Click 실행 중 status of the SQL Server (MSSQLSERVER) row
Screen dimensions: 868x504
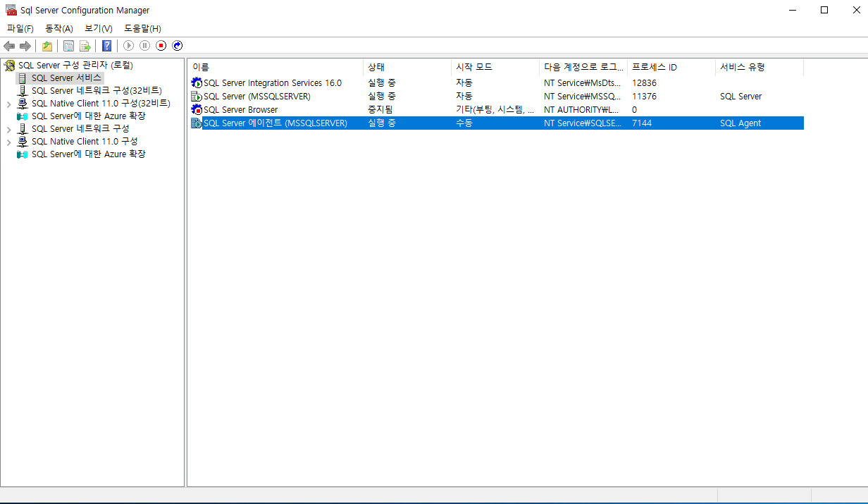tap(382, 97)
